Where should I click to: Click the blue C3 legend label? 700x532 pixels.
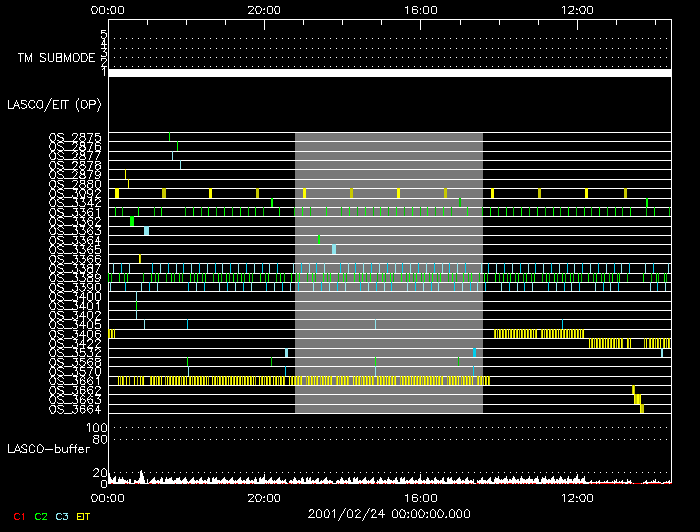click(64, 516)
